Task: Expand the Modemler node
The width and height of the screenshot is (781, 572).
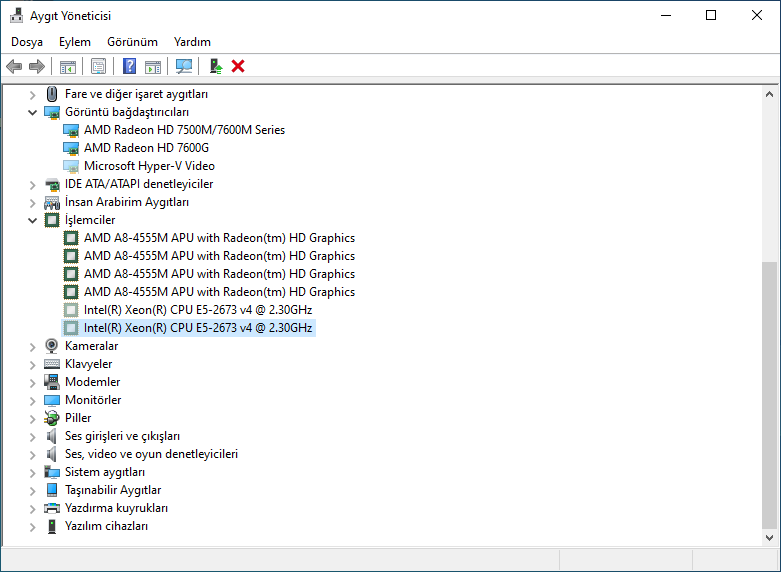Action: pos(32,383)
